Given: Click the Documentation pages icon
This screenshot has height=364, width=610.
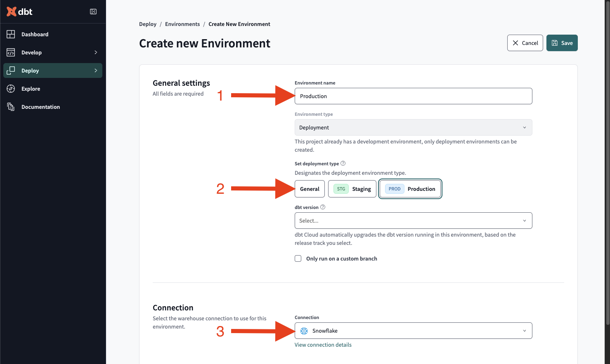Looking at the screenshot, I should [x=11, y=107].
